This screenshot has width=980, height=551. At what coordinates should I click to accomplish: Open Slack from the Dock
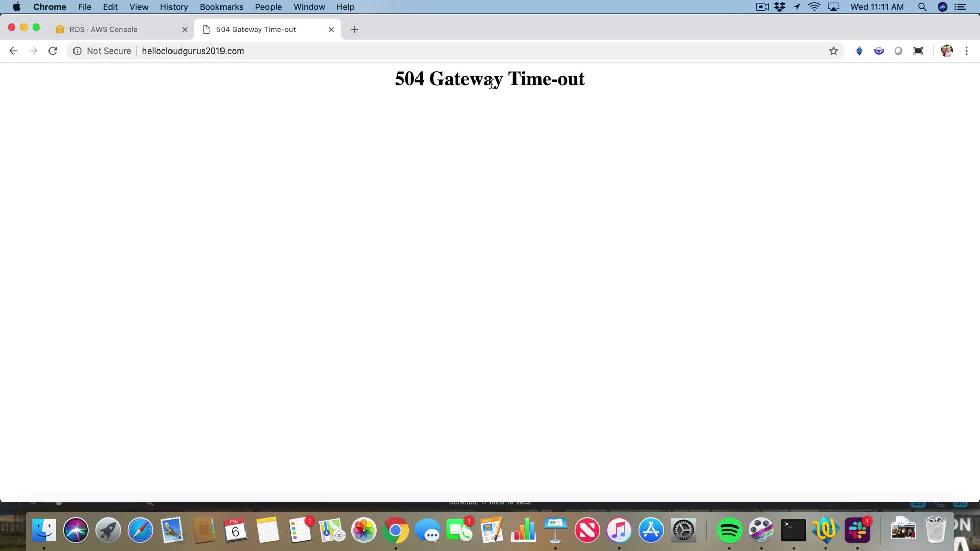pyautogui.click(x=857, y=530)
